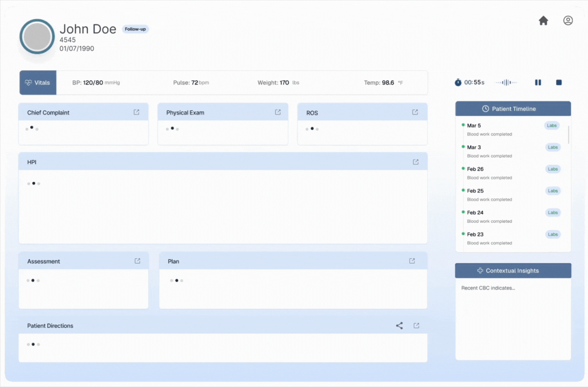Expand the Chief Complaint section
Image resolution: width=588 pixels, height=387 pixels.
[x=136, y=112]
